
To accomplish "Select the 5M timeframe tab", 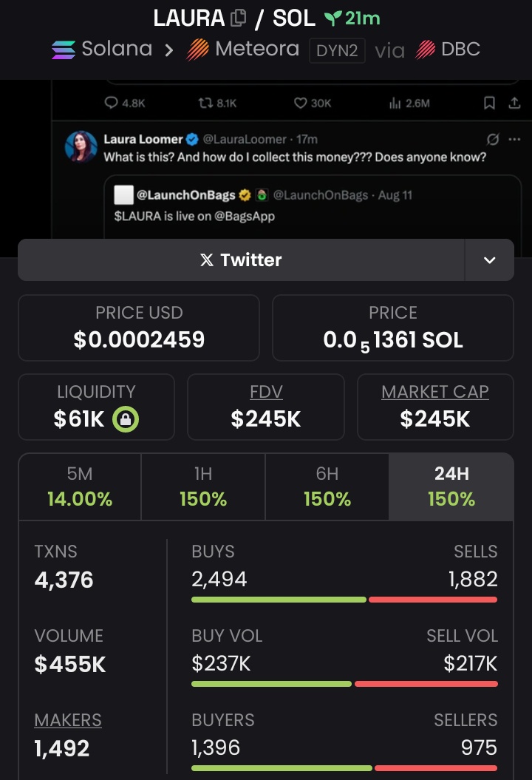I will point(80,486).
